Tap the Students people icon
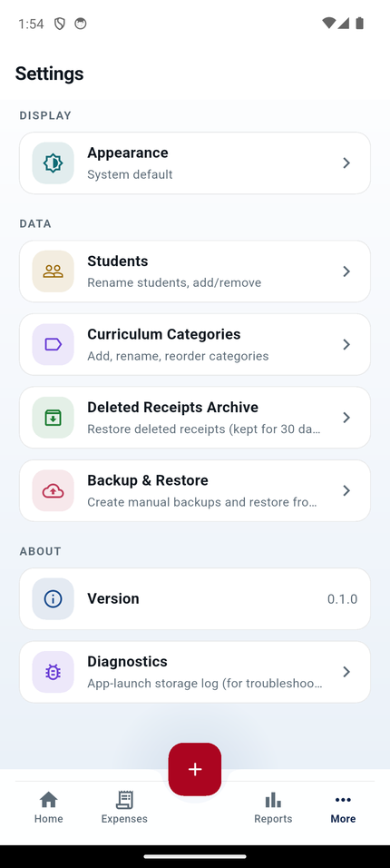 coord(54,271)
